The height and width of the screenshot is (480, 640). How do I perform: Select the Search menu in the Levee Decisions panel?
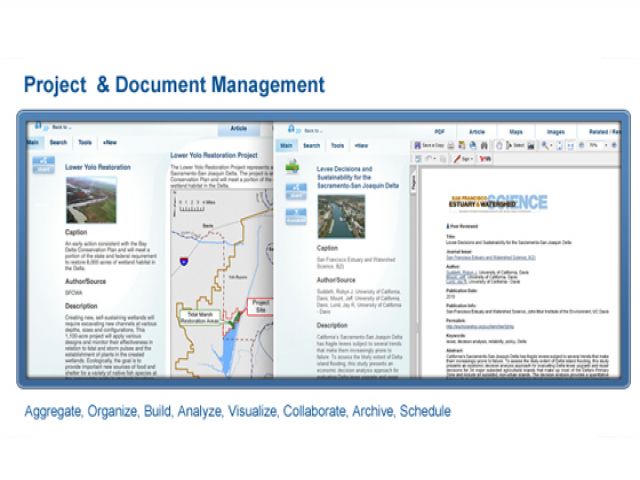311,146
